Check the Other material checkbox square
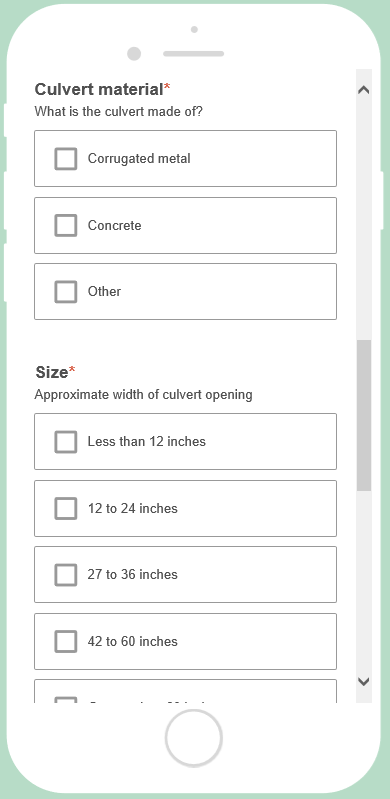Image resolution: width=390 pixels, height=799 pixels. (x=66, y=291)
